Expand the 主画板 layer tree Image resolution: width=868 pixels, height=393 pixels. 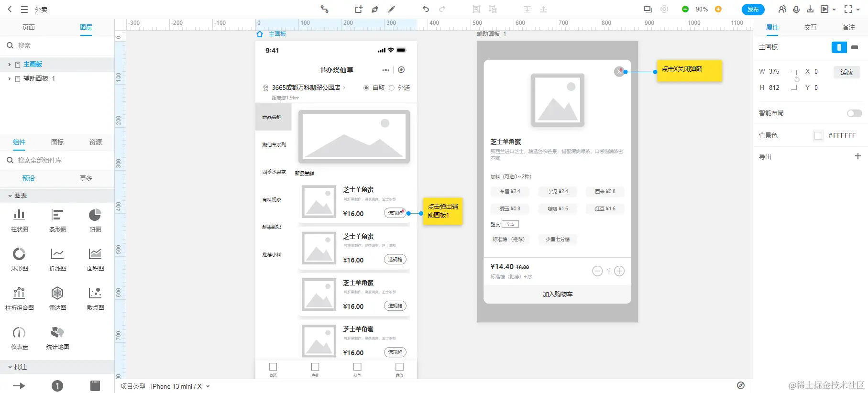pos(9,65)
